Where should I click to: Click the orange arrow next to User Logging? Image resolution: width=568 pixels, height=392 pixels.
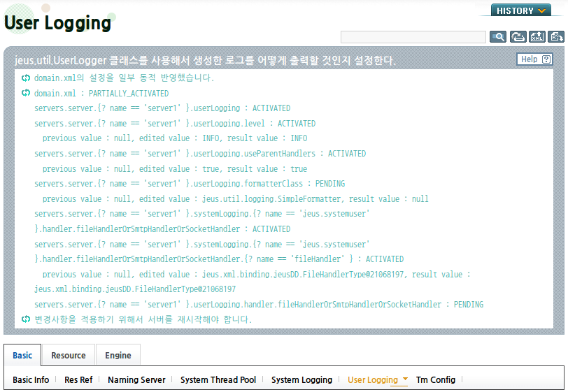click(x=405, y=379)
